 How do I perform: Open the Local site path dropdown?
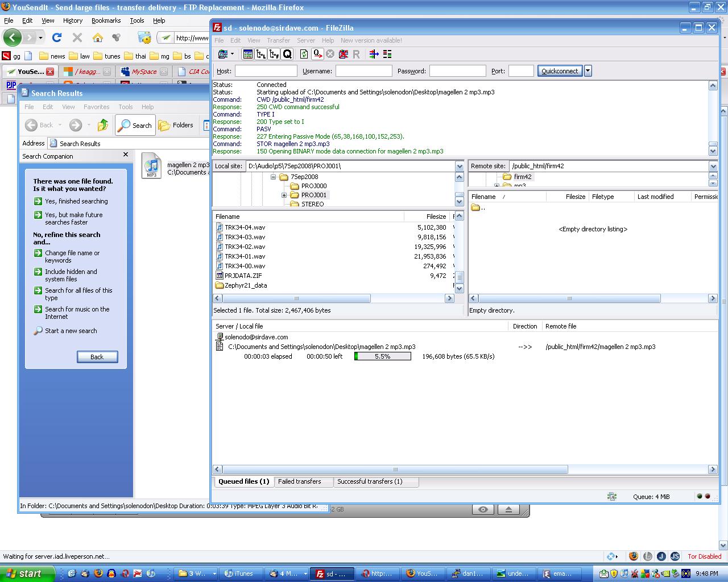[459, 166]
